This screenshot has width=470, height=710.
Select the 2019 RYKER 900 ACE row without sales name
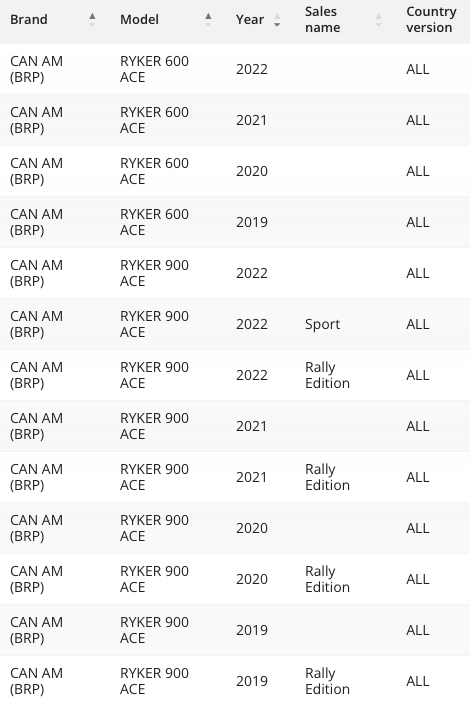pyautogui.click(x=235, y=630)
